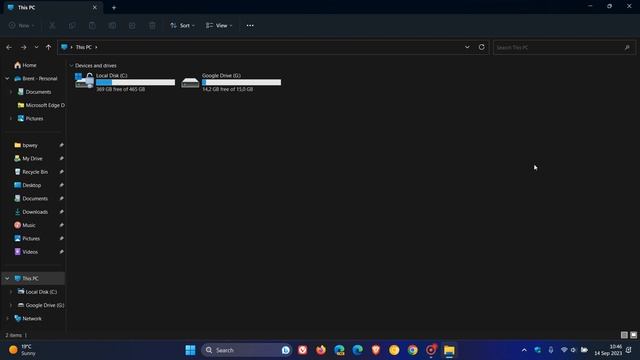Add a new File Explorer tab
The image size is (640, 360).
[114, 7]
